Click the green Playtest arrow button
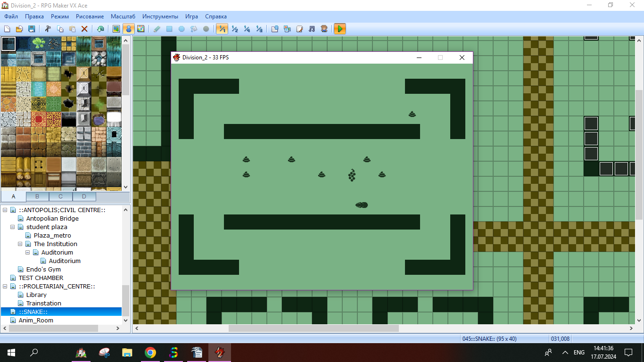The image size is (644, 362). pos(339,29)
